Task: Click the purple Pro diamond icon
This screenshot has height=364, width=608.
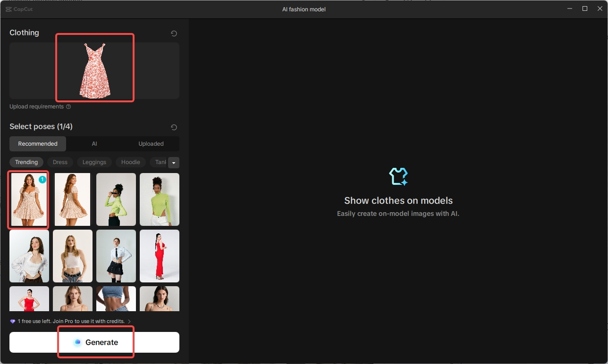Action: point(12,321)
